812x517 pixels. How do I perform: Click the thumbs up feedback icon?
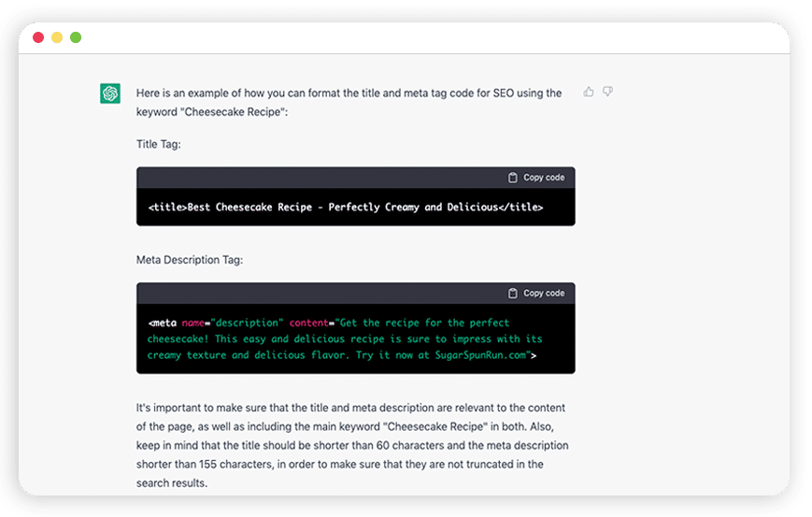[589, 92]
